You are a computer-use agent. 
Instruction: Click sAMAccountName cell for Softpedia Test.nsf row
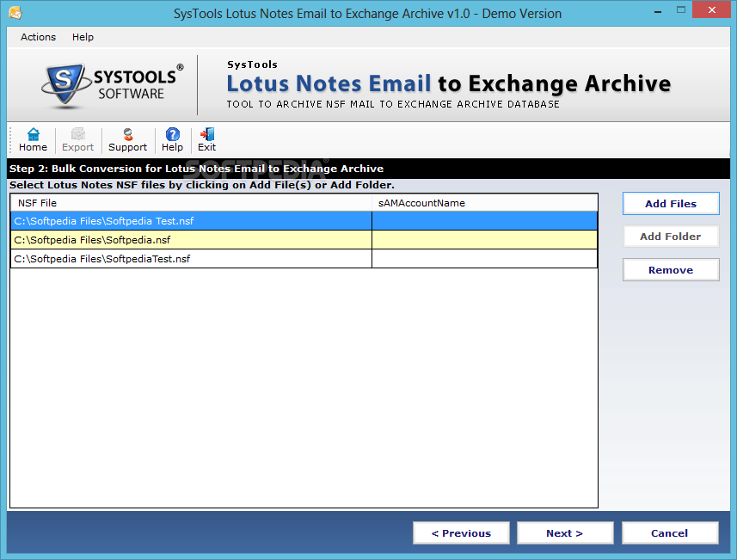484,221
